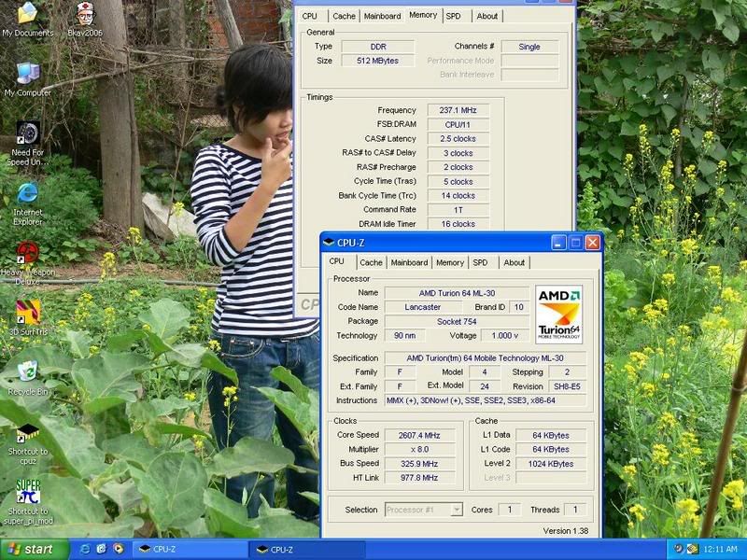Screen dimensions: 747x560
Task: Click the FSB:DRAM value CPU/11
Action: (x=458, y=125)
